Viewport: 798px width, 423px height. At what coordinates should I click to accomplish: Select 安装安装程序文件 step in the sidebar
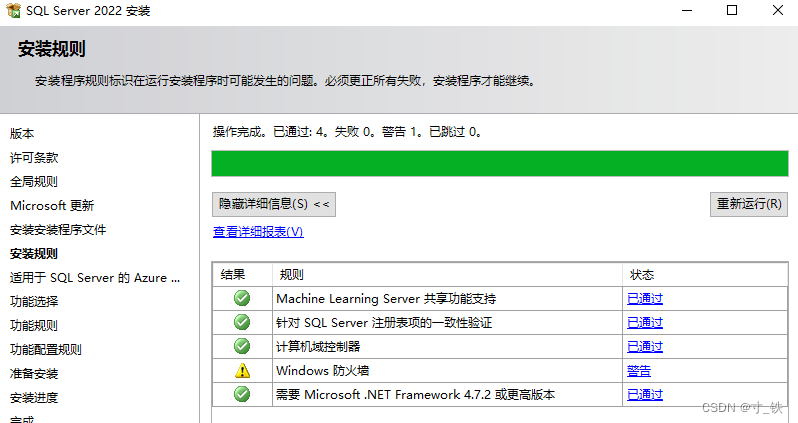coord(58,230)
